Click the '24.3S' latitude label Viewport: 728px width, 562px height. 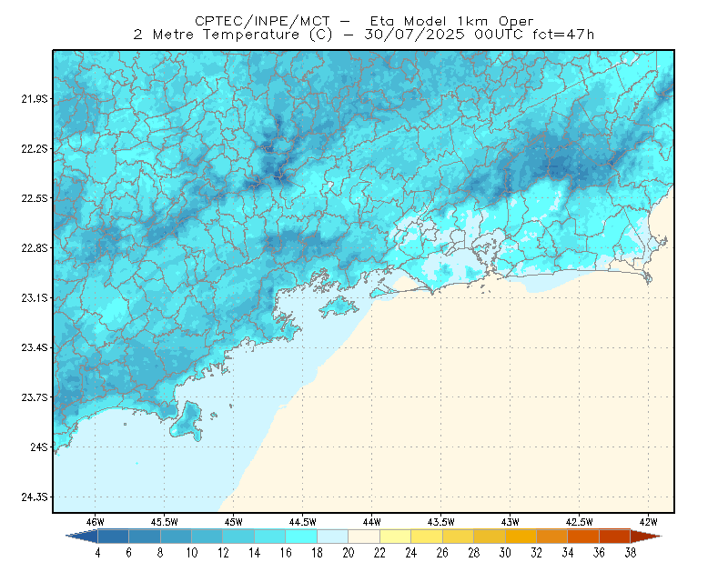tap(35, 497)
